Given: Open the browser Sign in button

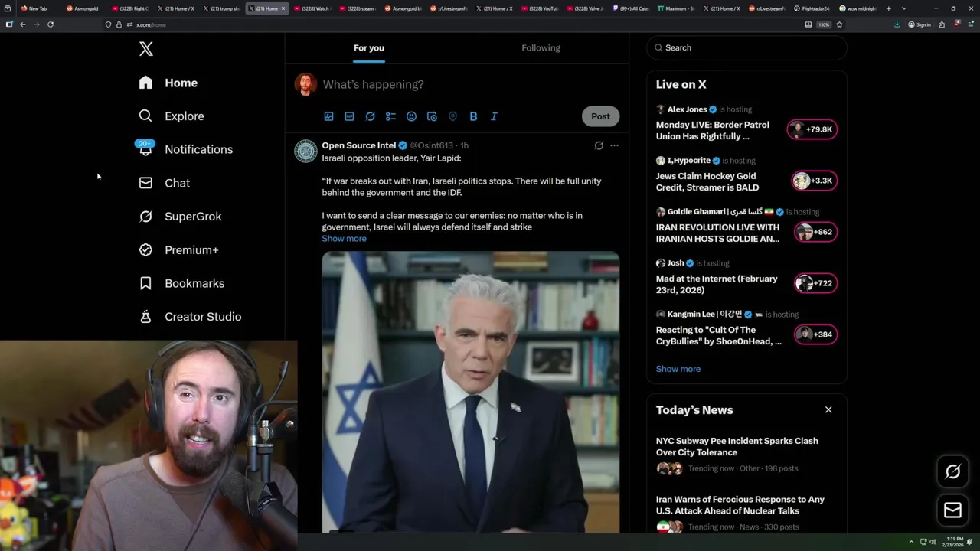Looking at the screenshot, I should 920,24.
